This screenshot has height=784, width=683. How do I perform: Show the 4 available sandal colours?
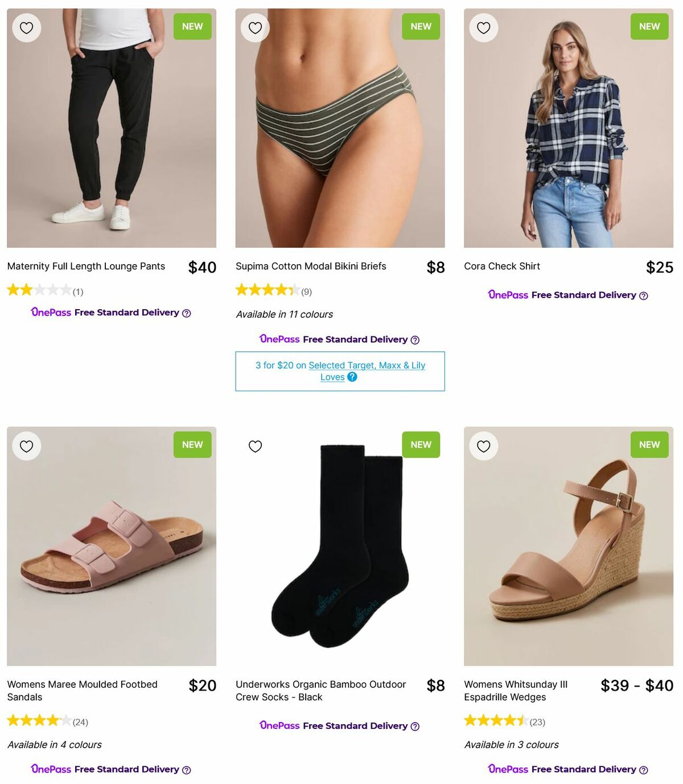pyautogui.click(x=54, y=744)
